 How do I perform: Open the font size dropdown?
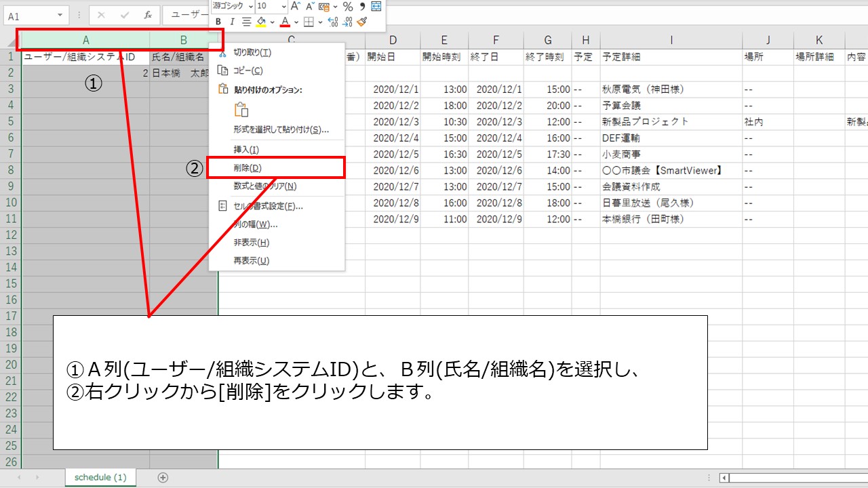[x=283, y=6]
